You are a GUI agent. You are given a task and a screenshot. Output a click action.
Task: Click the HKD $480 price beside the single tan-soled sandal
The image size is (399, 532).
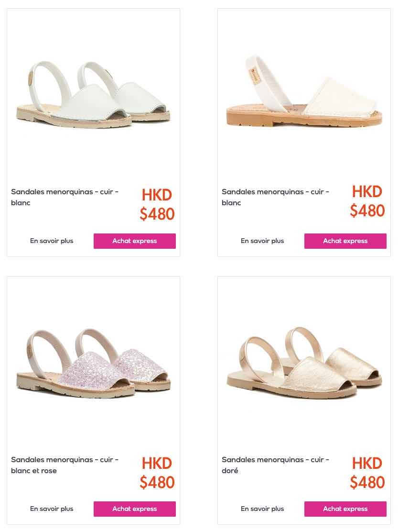[x=367, y=201]
